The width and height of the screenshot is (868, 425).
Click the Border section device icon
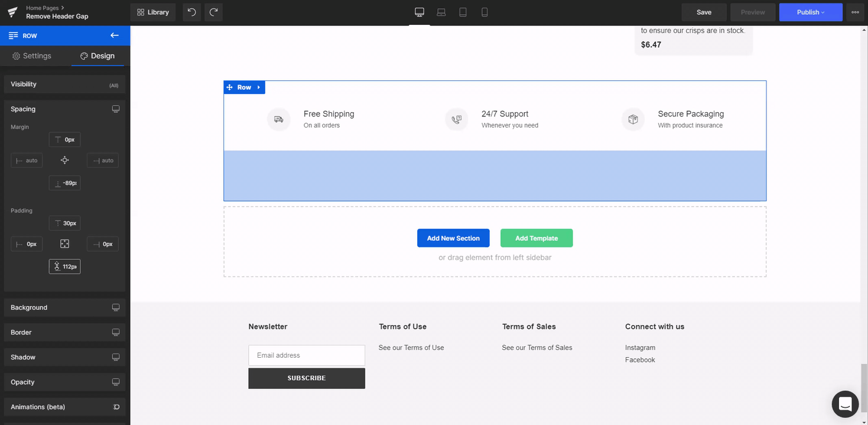[x=116, y=332]
